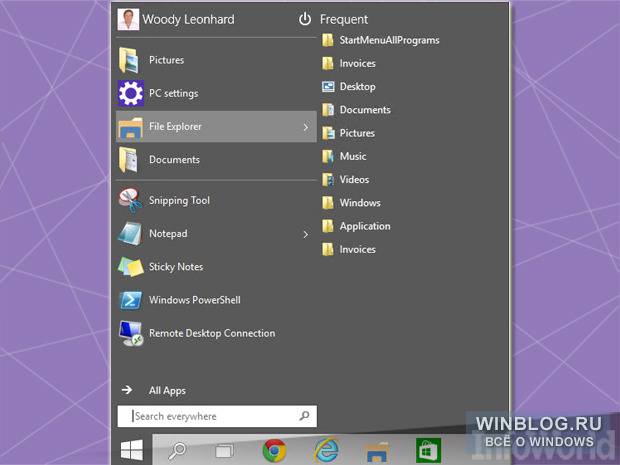Click the Notepad icon
620x465 pixels.
[x=130, y=234]
